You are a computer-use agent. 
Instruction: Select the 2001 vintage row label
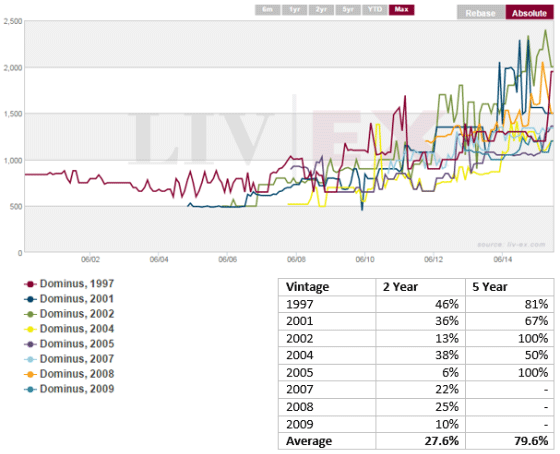tap(300, 321)
